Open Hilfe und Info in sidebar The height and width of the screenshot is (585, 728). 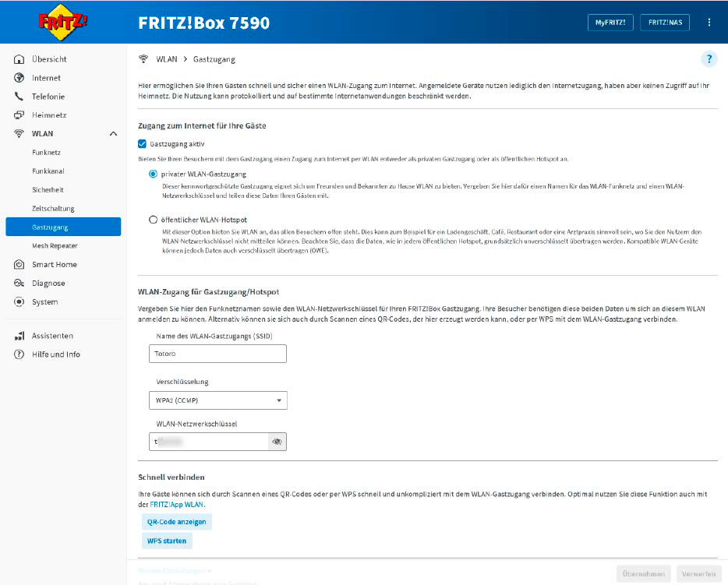pos(55,354)
